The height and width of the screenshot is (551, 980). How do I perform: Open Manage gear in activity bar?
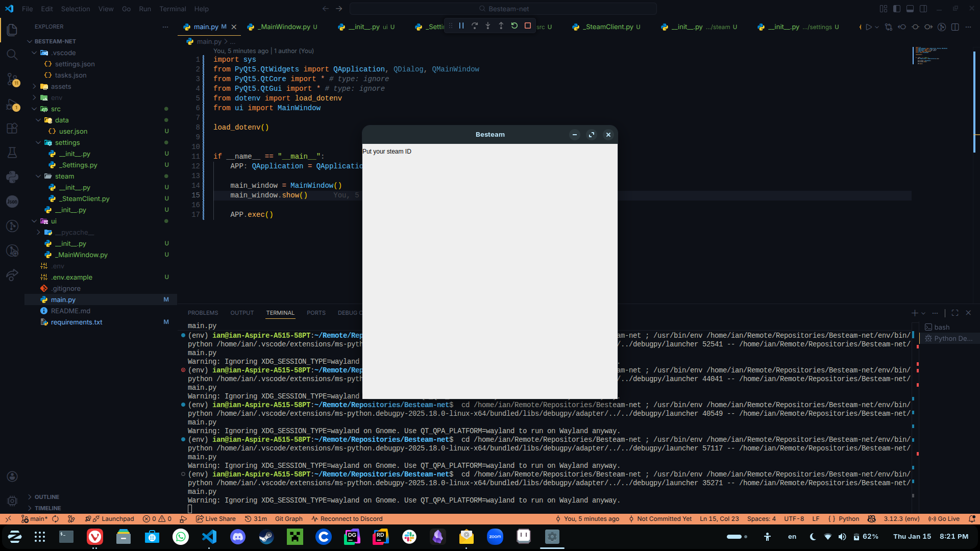(12, 501)
